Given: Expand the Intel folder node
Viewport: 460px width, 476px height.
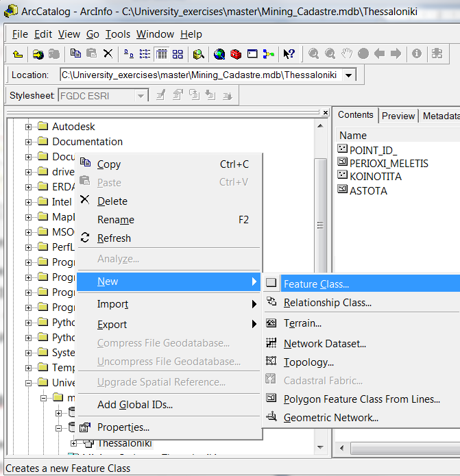Looking at the screenshot, I should click(28, 202).
